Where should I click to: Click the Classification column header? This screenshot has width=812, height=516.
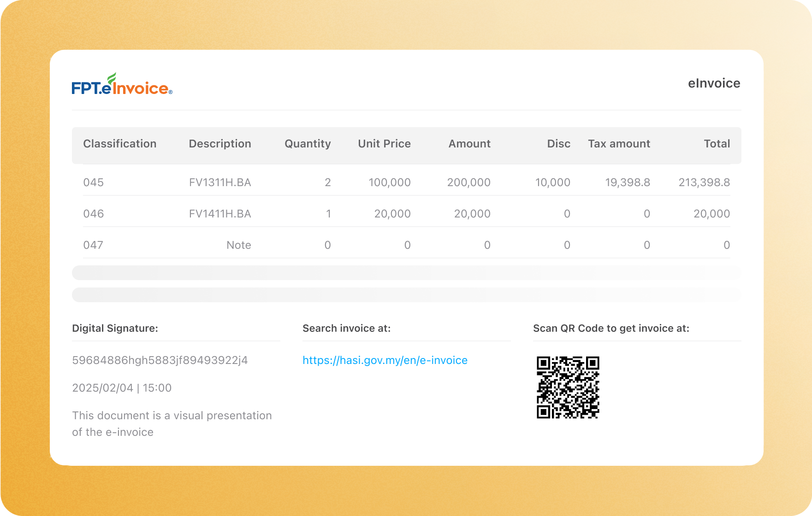tap(119, 144)
